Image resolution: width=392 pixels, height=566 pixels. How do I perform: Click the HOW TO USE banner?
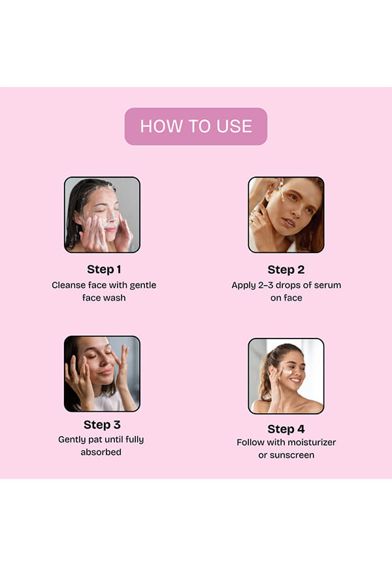tap(195, 126)
